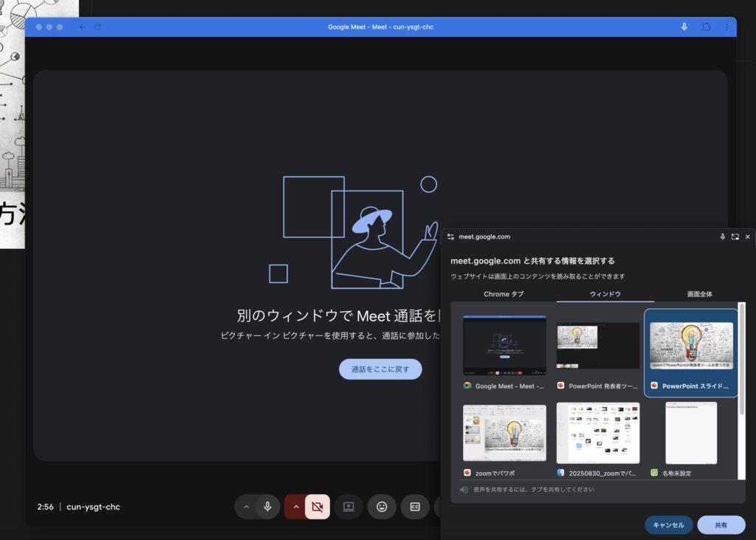This screenshot has height=540, width=756.
Task: Switch to the 画面全体 tab
Action: 699,294
